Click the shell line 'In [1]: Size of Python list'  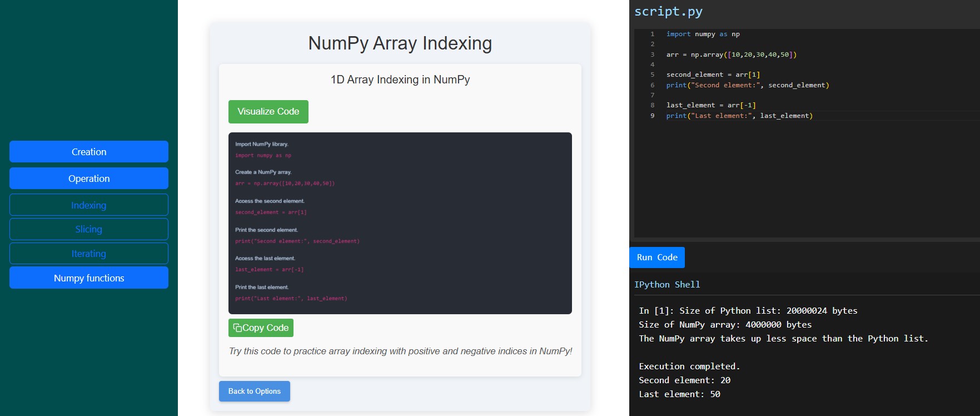(x=748, y=311)
